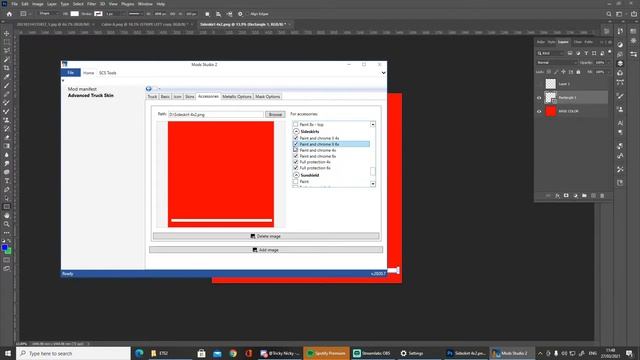The height and width of the screenshot is (360, 640).
Task: Check the Paint and chrome 4x box
Action: point(296,150)
